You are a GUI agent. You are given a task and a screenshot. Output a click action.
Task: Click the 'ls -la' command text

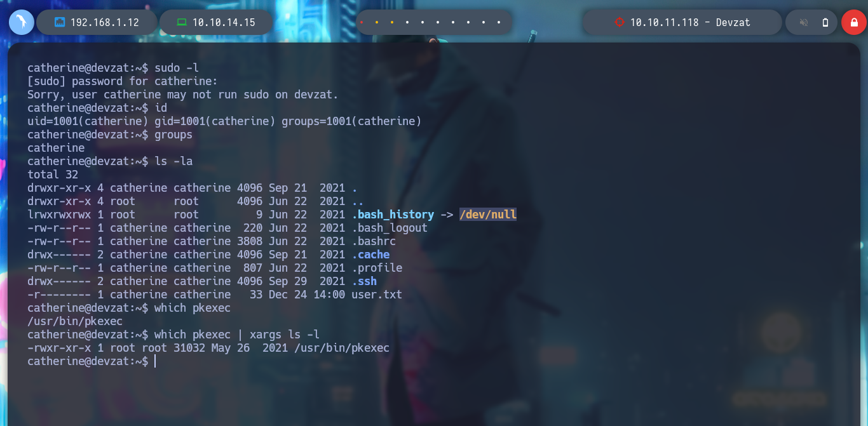coord(173,161)
